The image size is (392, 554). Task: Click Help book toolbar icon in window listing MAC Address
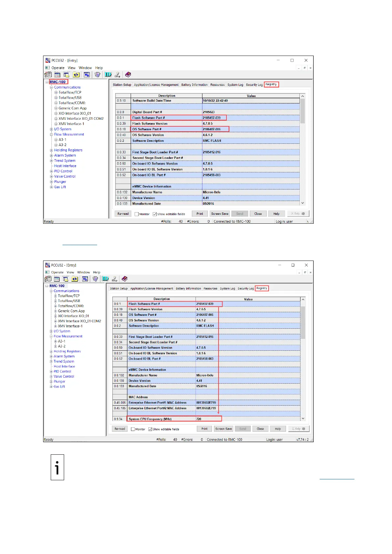point(124,279)
